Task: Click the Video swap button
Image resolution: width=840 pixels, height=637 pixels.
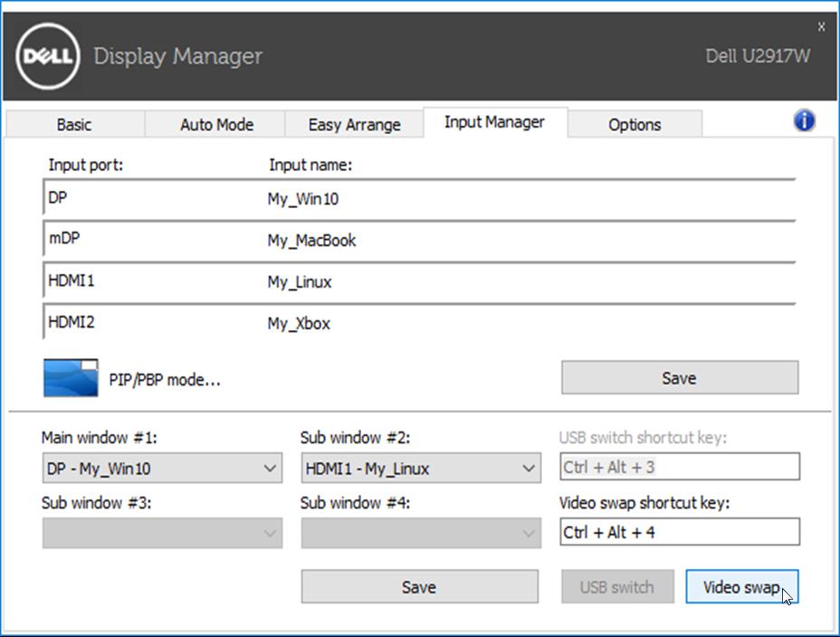Action: (x=742, y=586)
